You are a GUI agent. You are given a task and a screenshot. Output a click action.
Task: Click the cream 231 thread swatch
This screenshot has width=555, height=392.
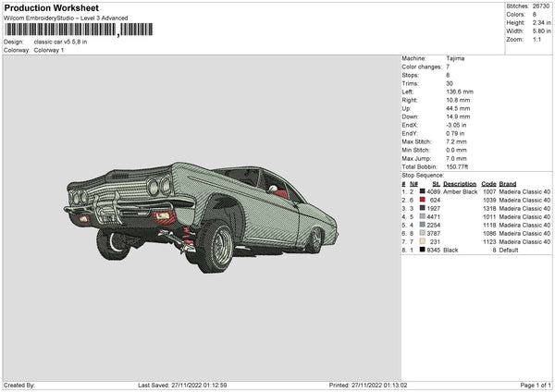(x=424, y=241)
